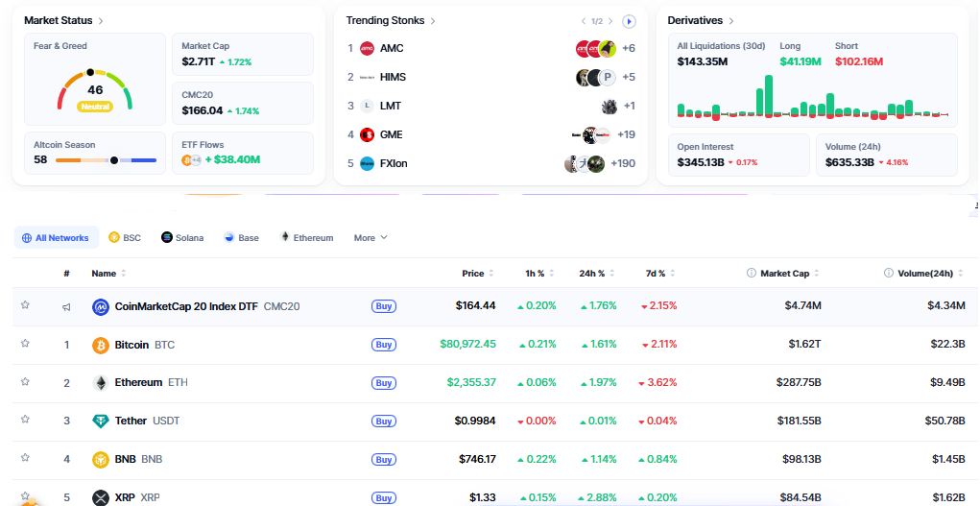Click the AMC participant avatars
This screenshot has width=980, height=506.
(x=596, y=48)
